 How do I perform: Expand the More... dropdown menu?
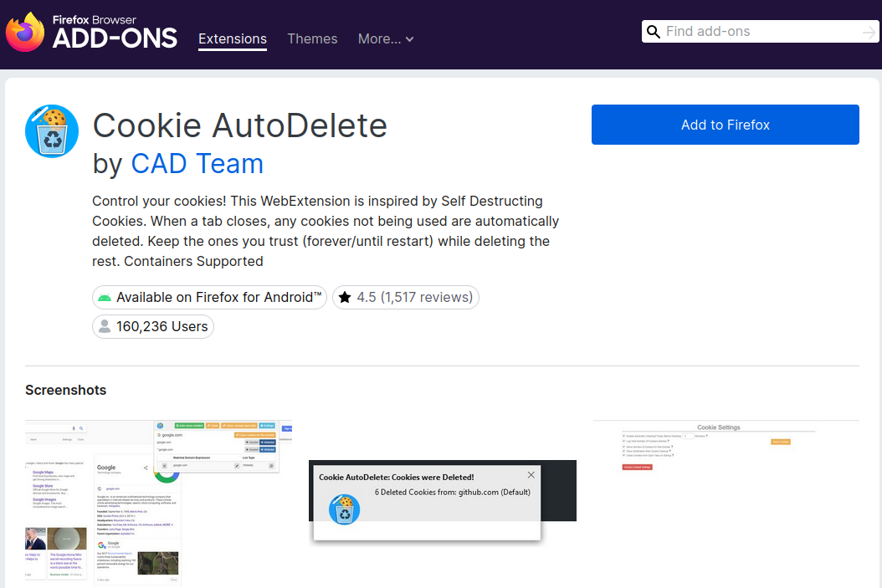pyautogui.click(x=386, y=38)
